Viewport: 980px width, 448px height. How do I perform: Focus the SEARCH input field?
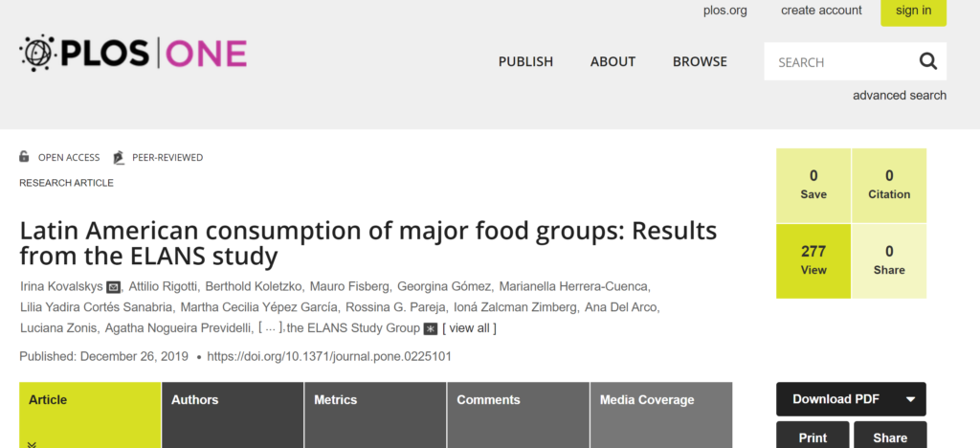(840, 62)
